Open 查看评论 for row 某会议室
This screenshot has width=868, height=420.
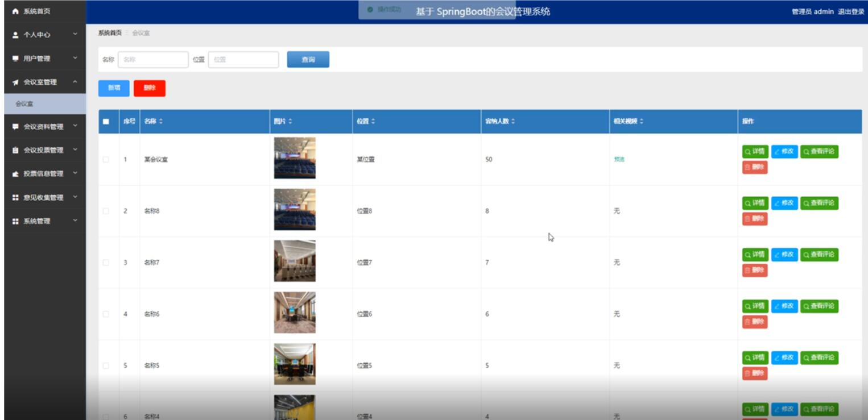point(819,152)
